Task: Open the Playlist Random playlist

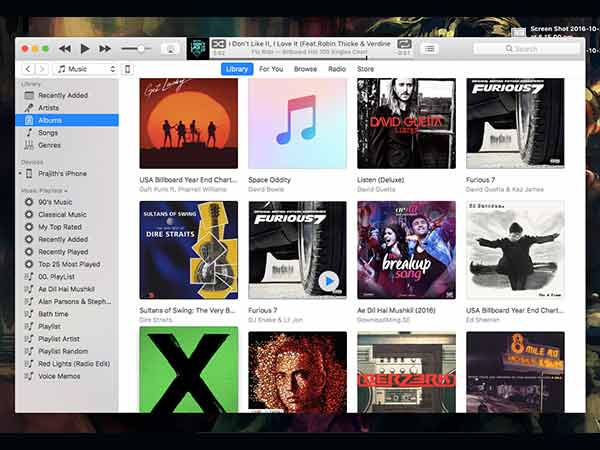Action: pyautogui.click(x=67, y=351)
